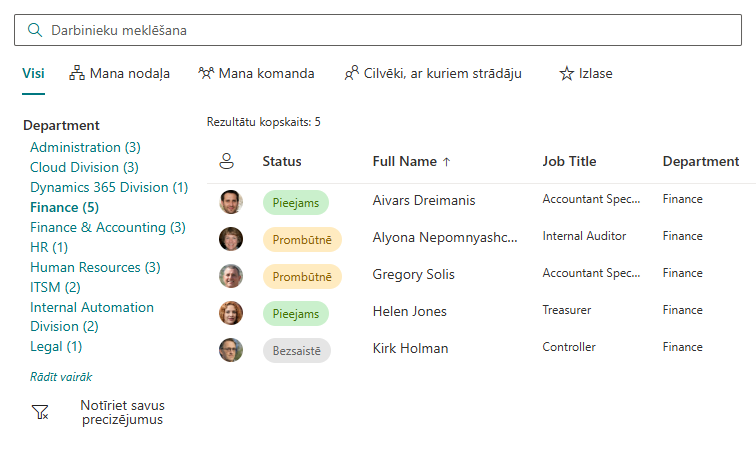Image resolution: width=756 pixels, height=454 pixels.
Task: Sort by the Status column header
Action: [282, 161]
